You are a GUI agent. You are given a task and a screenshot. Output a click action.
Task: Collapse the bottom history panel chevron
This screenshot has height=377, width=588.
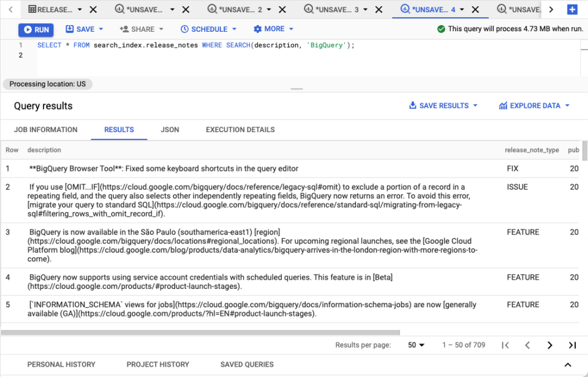567,364
